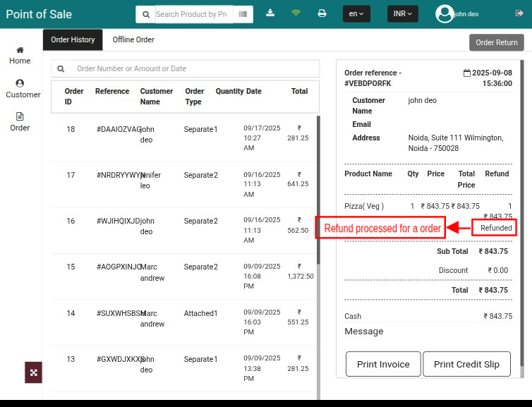532x407 pixels.
Task: Open Order section in sidebar
Action: click(x=20, y=122)
